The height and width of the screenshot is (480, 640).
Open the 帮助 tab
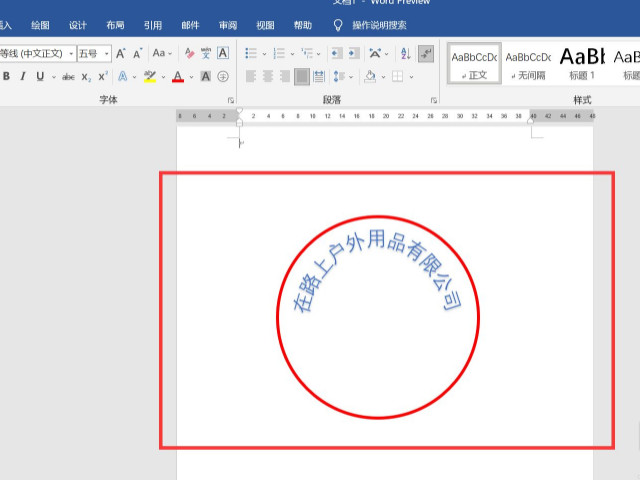303,25
